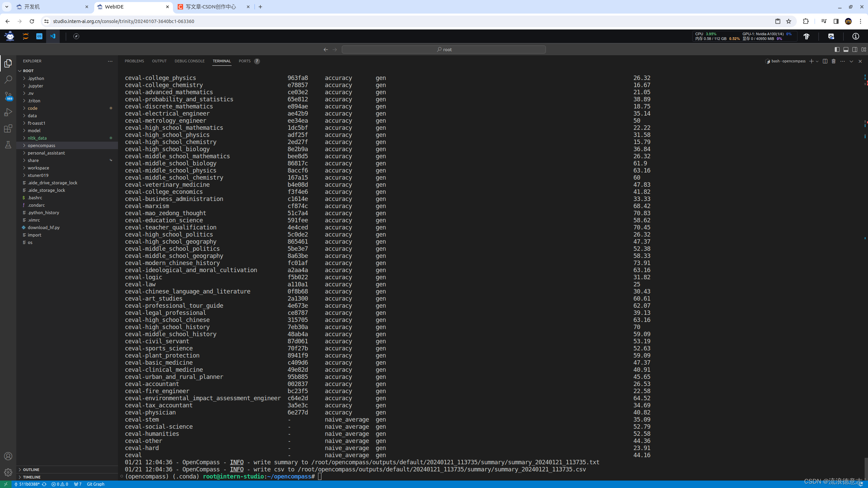Split the terminal panel
The height and width of the screenshot is (488, 868).
tap(825, 61)
